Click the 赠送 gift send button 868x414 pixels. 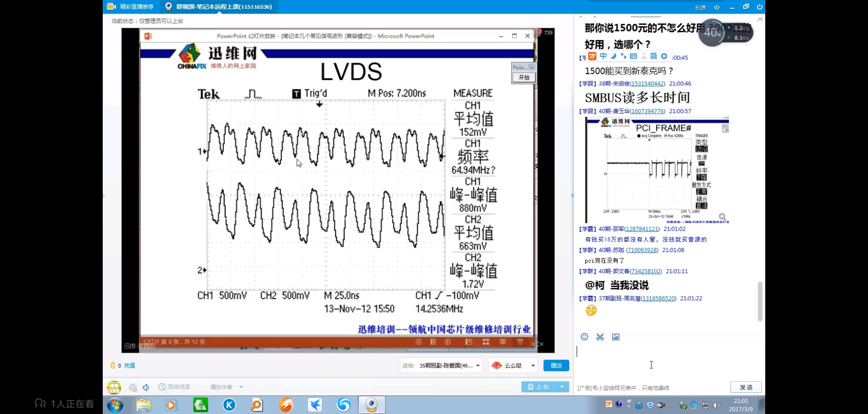coord(556,365)
